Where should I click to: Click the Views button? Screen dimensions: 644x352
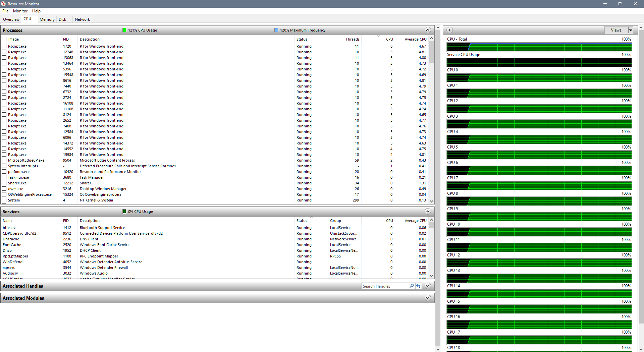coord(616,30)
